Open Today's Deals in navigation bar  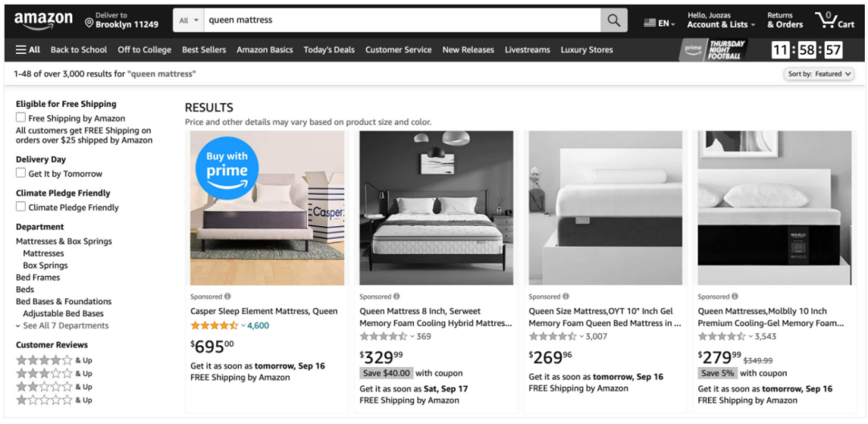point(329,50)
